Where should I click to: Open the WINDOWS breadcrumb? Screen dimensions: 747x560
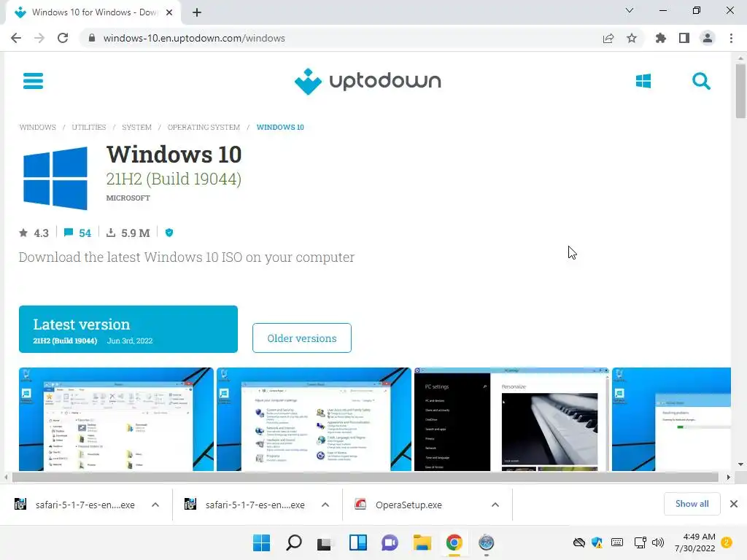[x=38, y=127]
